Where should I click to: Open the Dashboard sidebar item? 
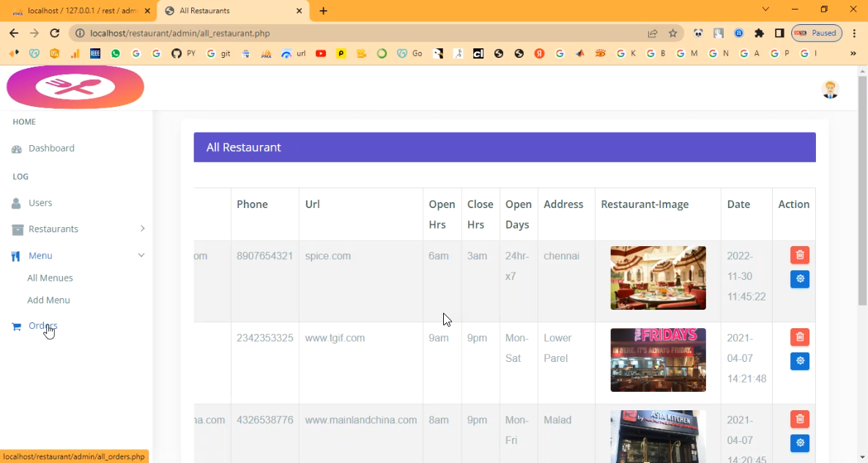click(51, 148)
